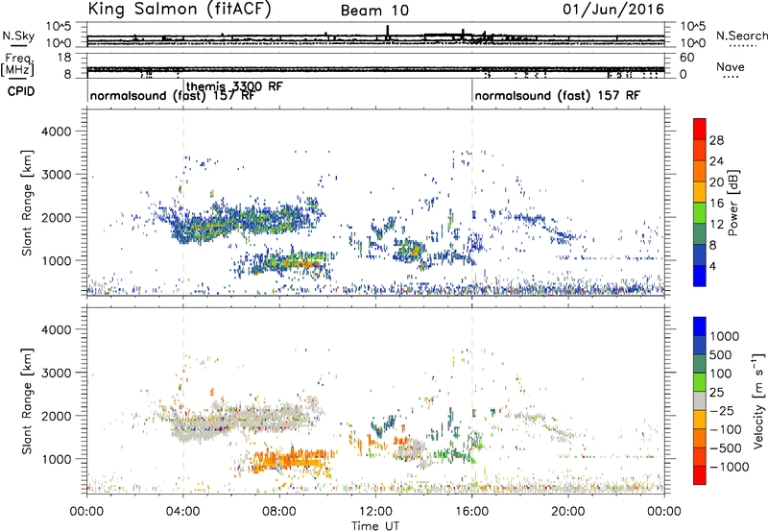The image size is (768, 532).
Task: Click the 08:00 time tick label
Action: [x=279, y=512]
